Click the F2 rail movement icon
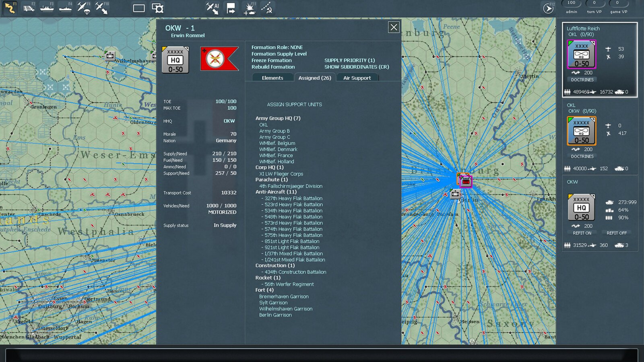This screenshot has width=644, height=362. point(29,8)
